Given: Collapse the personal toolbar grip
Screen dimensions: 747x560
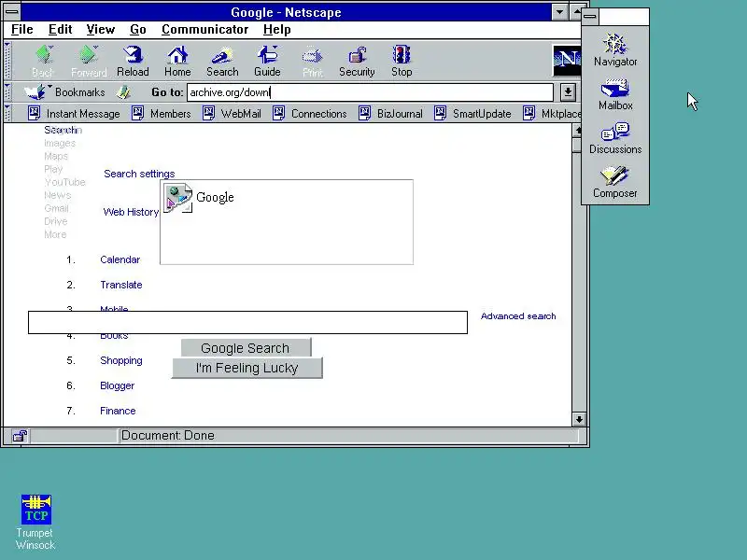Looking at the screenshot, I should (7, 113).
